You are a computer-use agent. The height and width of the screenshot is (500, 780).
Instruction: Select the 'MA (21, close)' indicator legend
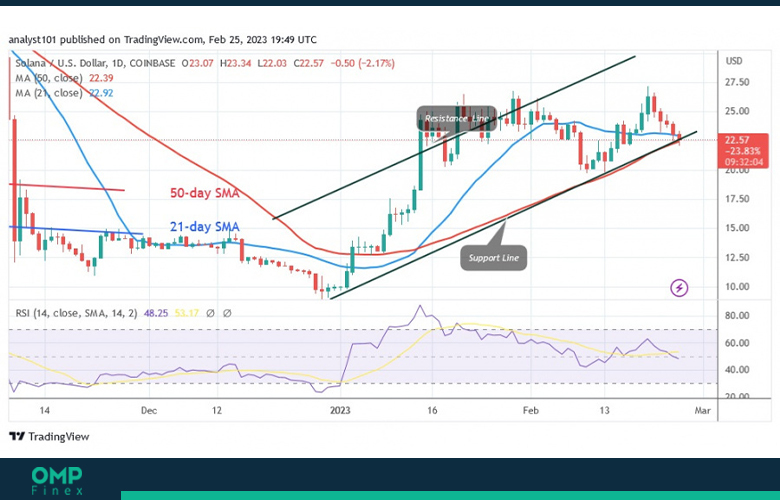tap(49, 93)
